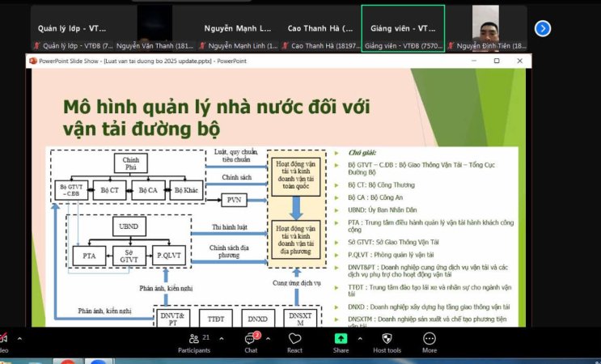The height and width of the screenshot is (364, 601).
Task: Click the Bộ GTVT – C.ĐB box
Action: click(x=71, y=190)
